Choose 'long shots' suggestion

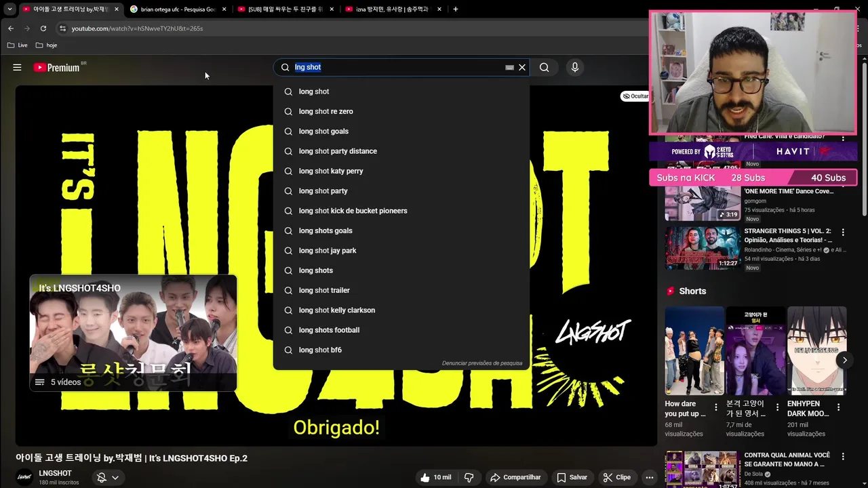pos(401,270)
